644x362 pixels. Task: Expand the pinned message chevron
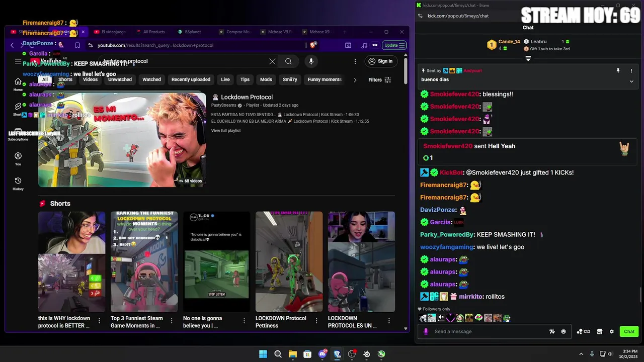pos(631,81)
